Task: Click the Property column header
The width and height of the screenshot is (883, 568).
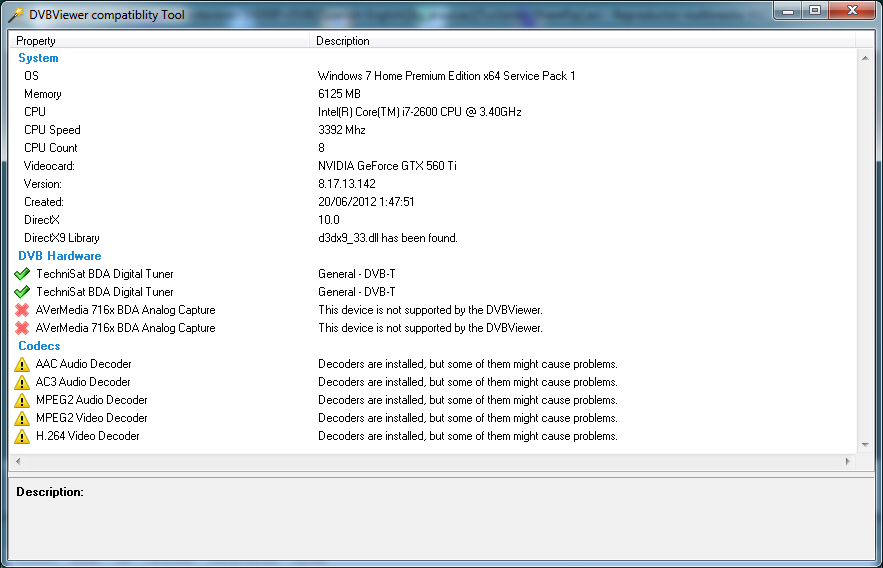Action: tap(159, 41)
